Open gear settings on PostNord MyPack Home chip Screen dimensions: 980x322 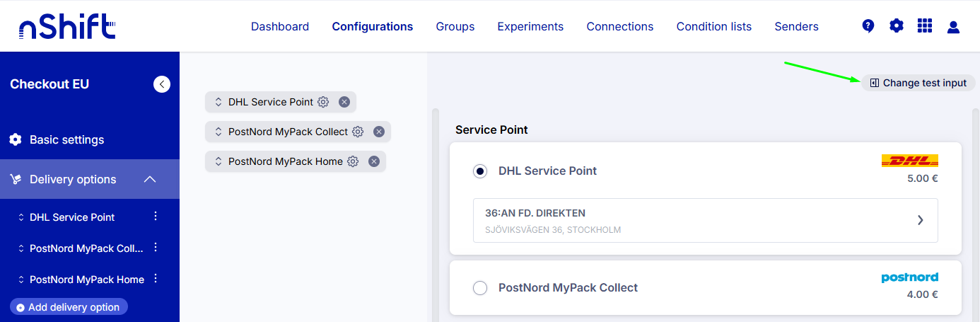[x=353, y=161]
